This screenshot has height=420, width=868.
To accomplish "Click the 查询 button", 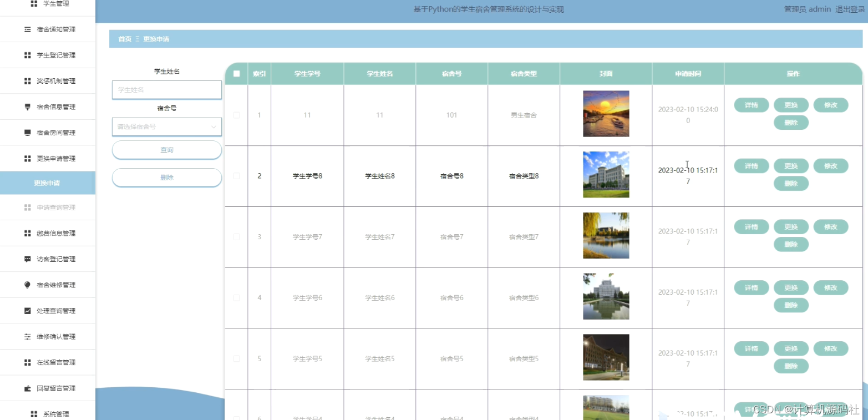I will [167, 150].
